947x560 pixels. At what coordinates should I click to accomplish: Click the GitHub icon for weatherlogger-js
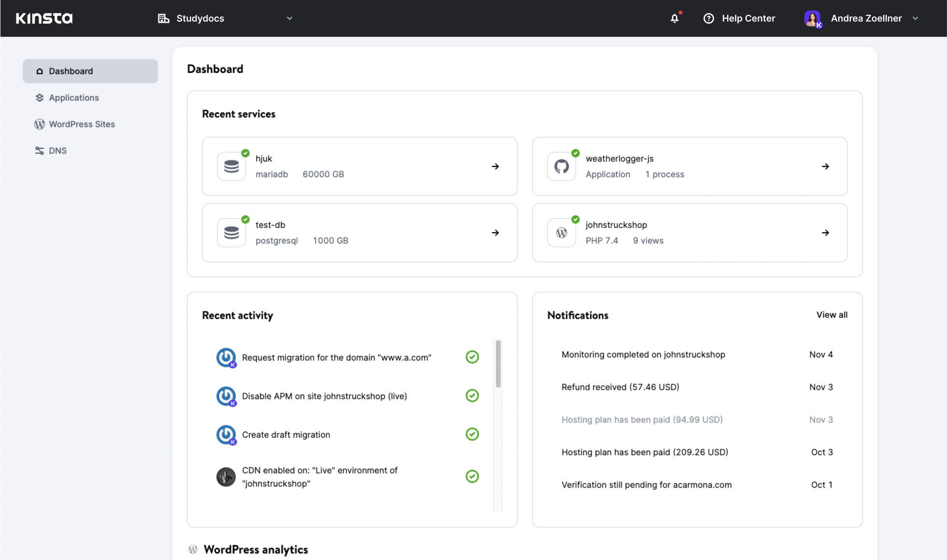coord(561,166)
